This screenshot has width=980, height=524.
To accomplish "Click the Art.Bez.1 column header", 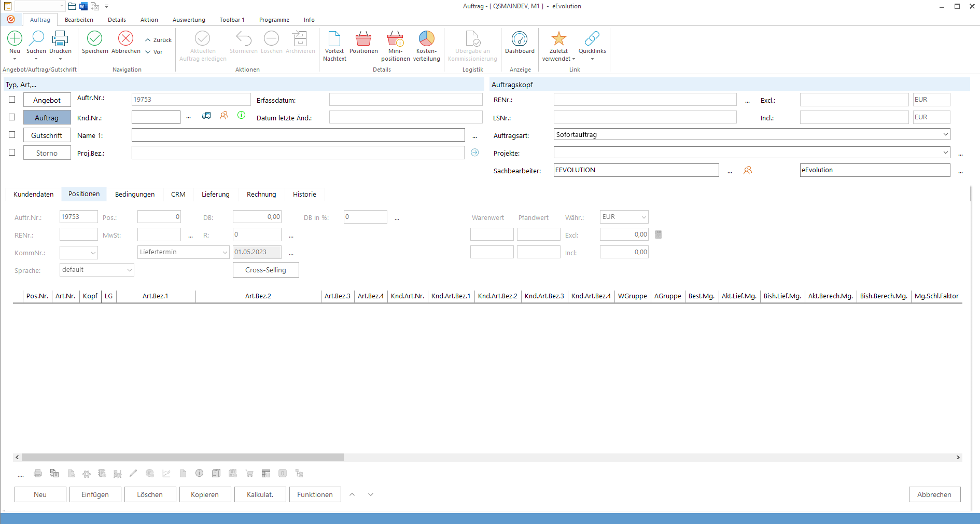I will 156,296.
